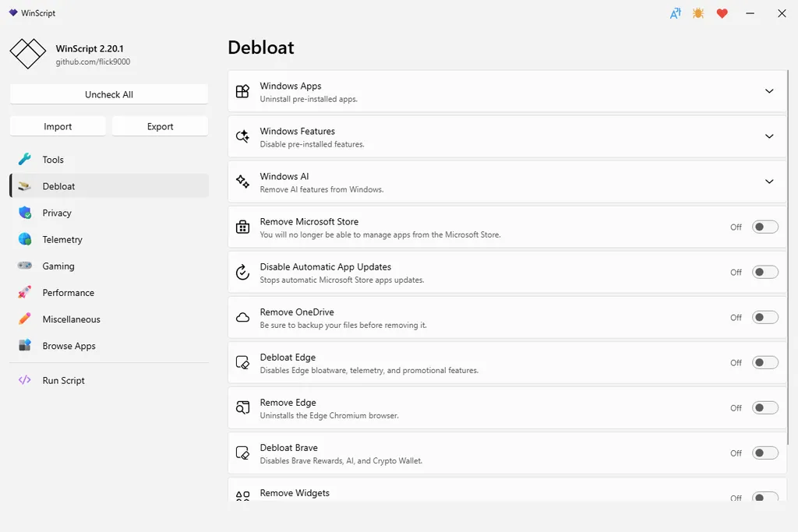Turn on the Debloat Brave toggle
The width and height of the screenshot is (798, 532).
tap(765, 453)
